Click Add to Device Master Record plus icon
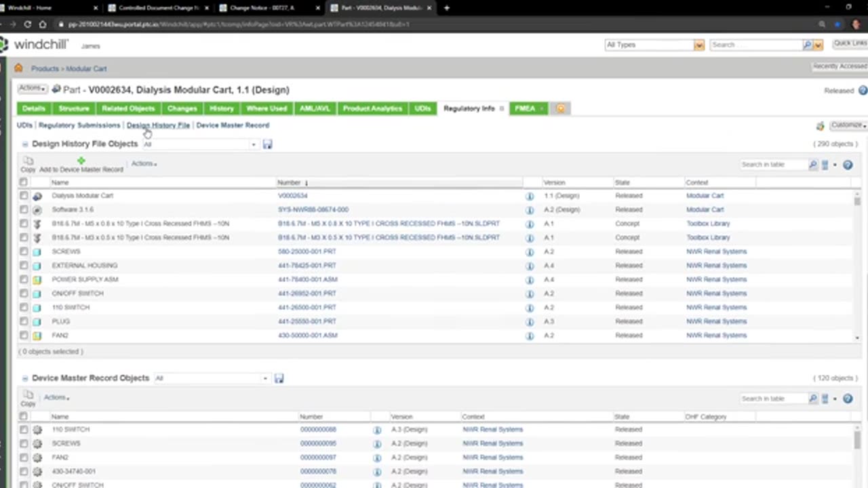The width and height of the screenshot is (868, 488). pos(81,161)
